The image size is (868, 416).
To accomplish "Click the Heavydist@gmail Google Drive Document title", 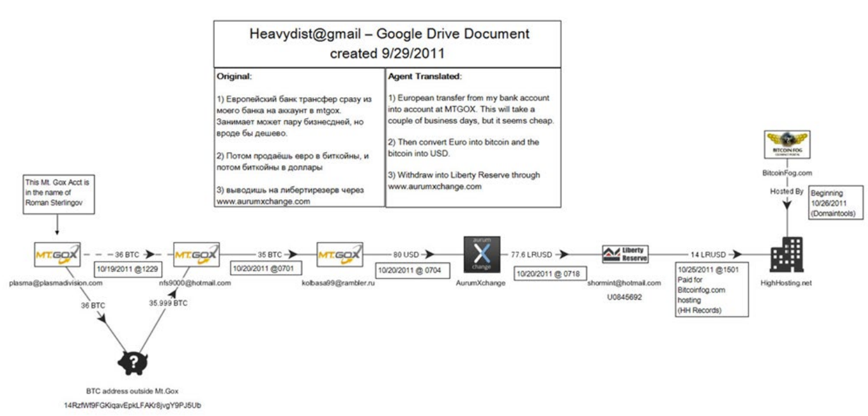I will (387, 43).
